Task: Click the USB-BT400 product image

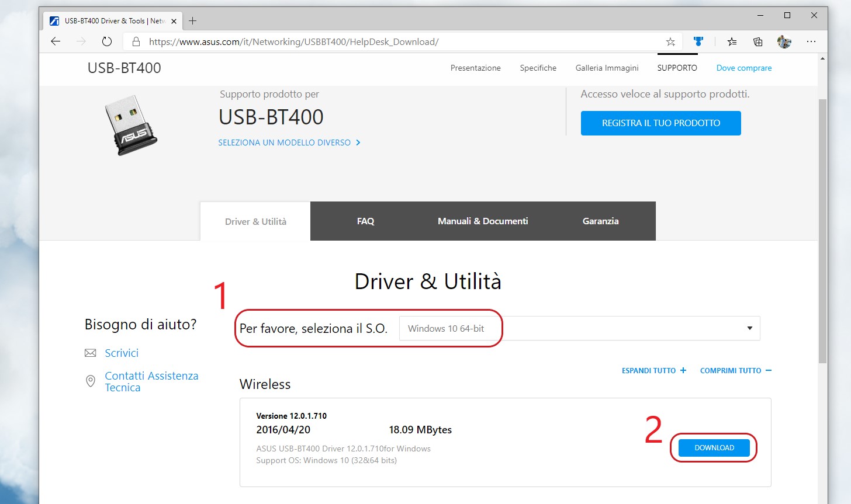Action: click(x=131, y=125)
